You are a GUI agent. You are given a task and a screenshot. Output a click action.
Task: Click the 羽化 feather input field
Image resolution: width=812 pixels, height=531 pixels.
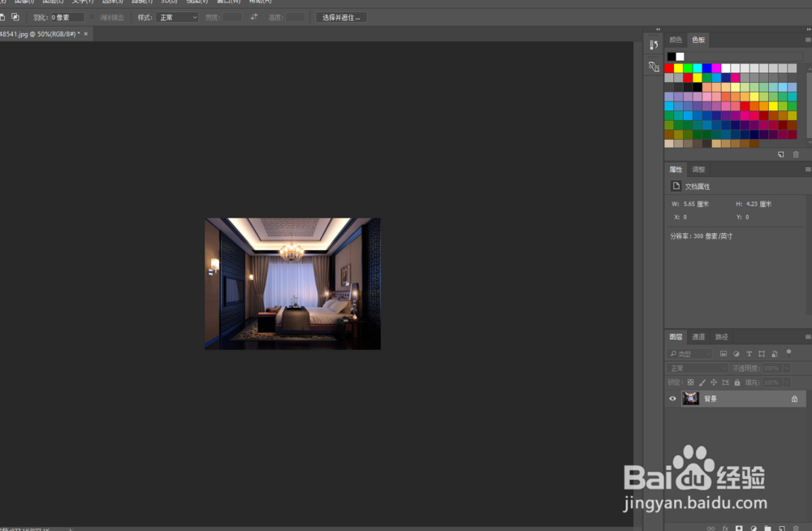point(67,17)
